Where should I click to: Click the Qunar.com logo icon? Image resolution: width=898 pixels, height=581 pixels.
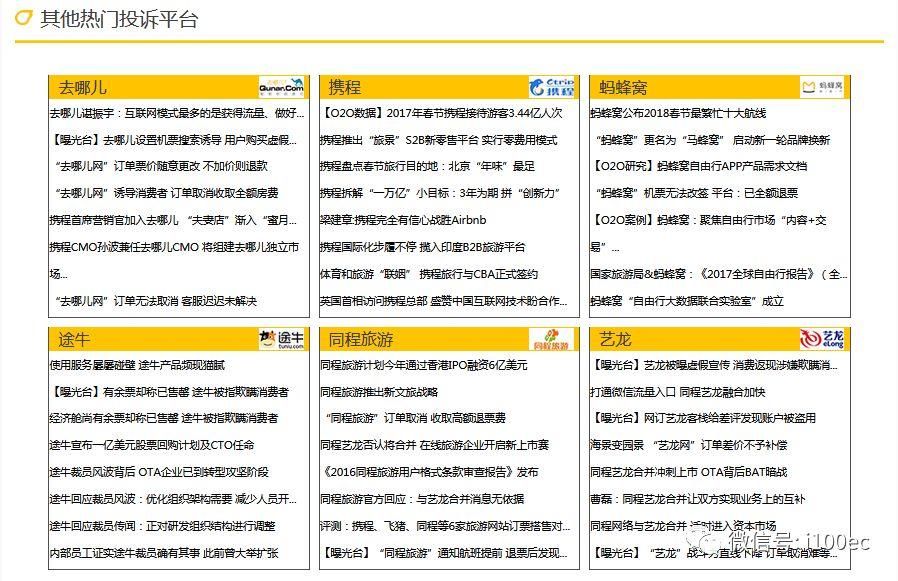(281, 87)
